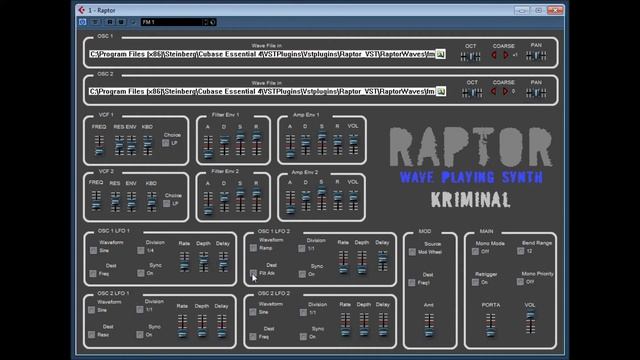Image resolution: width=640 pixels, height=360 pixels.
Task: Open OSC 2 LFO 2 Waveform Sine selector
Action: click(x=253, y=312)
